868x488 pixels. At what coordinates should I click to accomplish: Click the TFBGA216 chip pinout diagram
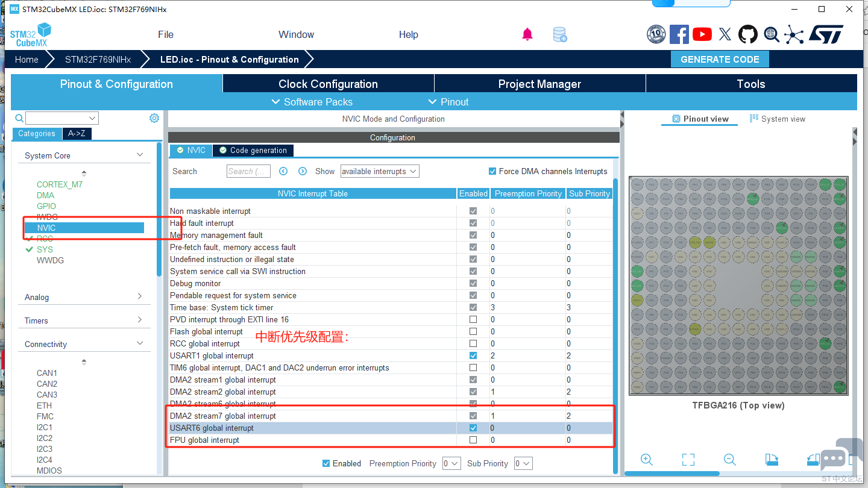[x=738, y=286]
